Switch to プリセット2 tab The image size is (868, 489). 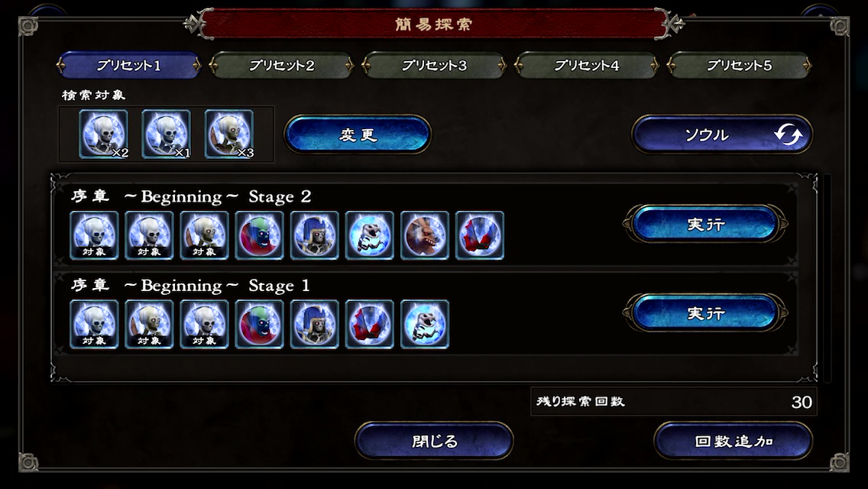(281, 66)
